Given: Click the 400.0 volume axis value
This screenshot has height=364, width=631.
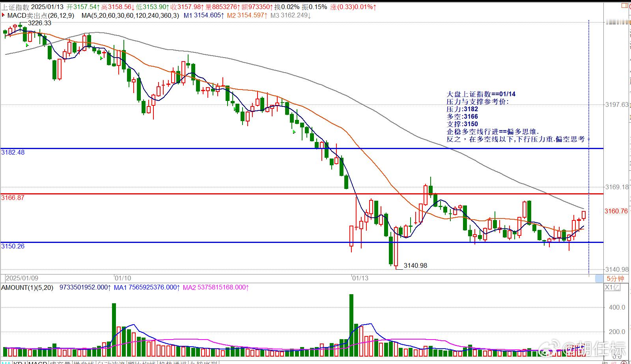Looking at the screenshot, I should 617,308.
